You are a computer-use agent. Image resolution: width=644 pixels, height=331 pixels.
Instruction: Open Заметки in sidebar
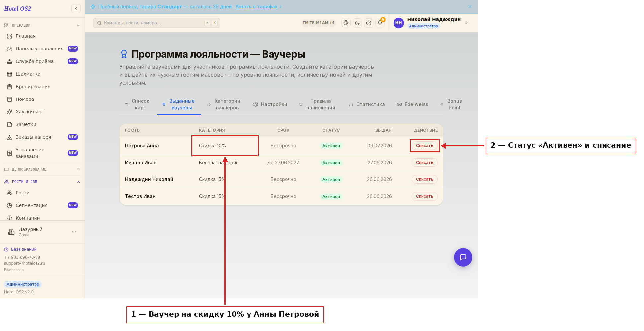pyautogui.click(x=42, y=124)
